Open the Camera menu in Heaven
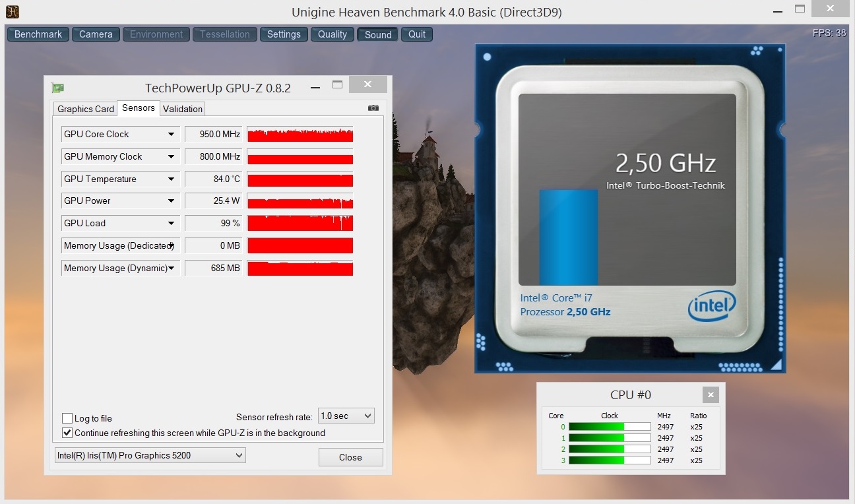The width and height of the screenshot is (855, 504). pyautogui.click(x=96, y=34)
